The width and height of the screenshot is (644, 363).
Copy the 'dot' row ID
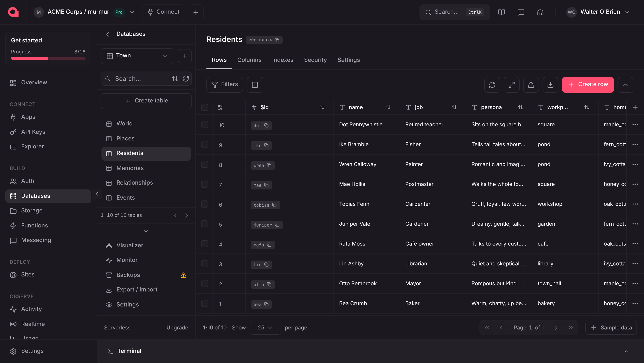[266, 125]
